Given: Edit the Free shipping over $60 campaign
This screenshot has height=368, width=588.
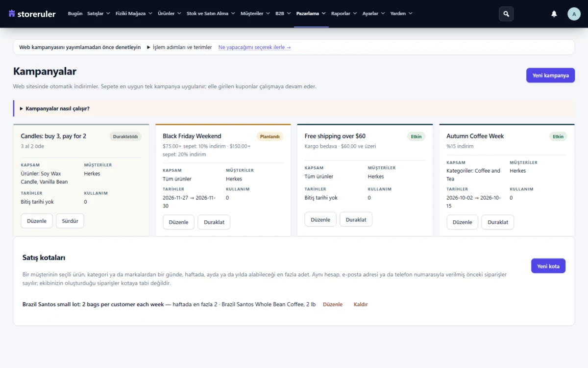Looking at the screenshot, I should (320, 219).
